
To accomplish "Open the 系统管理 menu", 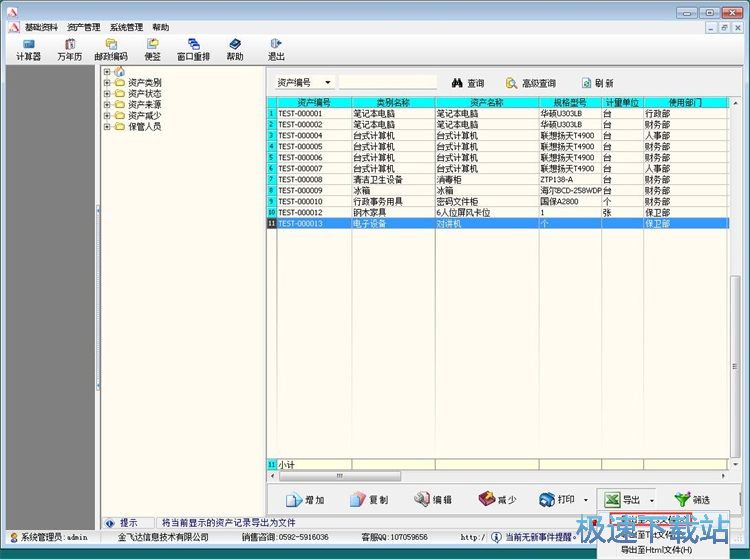I will 126,27.
